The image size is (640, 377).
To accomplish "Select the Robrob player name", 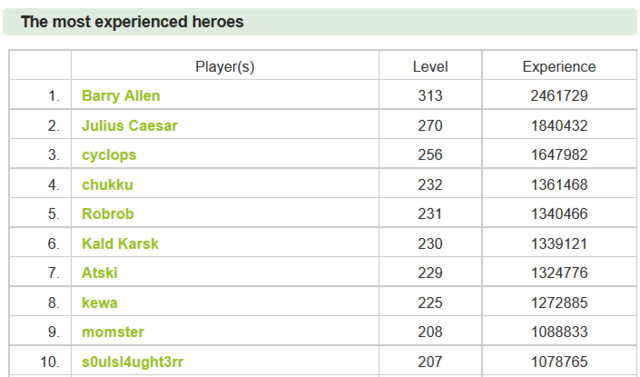I will (x=108, y=214).
